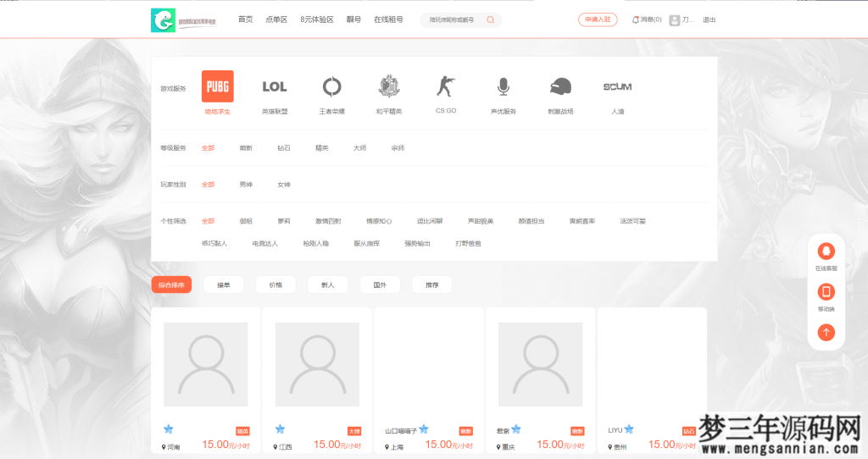Open 8元体验区 in the navigation
The width and height of the screenshot is (868, 459).
pyautogui.click(x=317, y=19)
